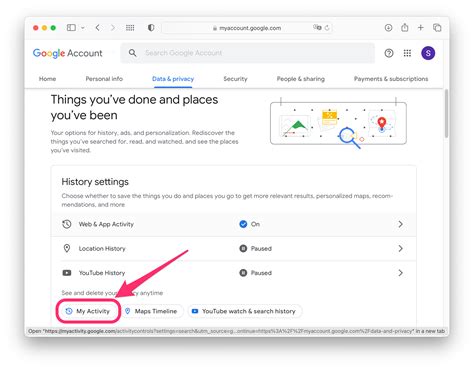474x369 pixels.
Task: Click the YouTube History play icon
Action: coord(67,273)
